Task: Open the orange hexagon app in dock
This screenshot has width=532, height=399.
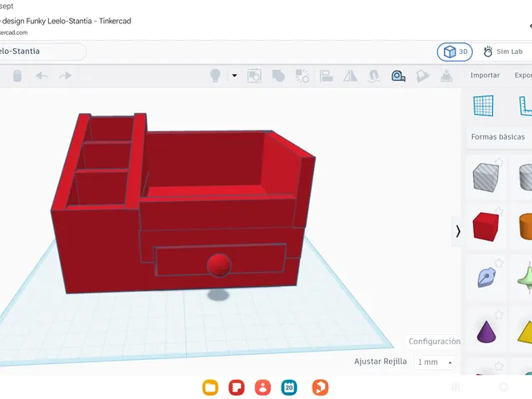Action: tap(320, 387)
